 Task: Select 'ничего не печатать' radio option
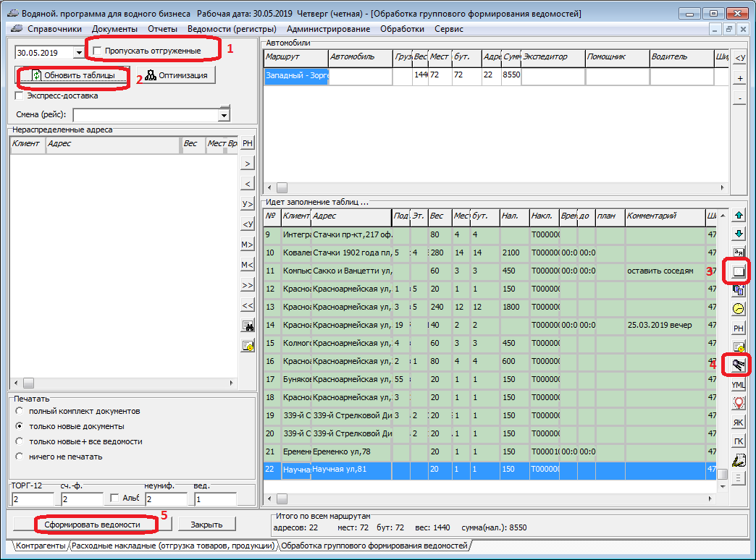point(20,457)
